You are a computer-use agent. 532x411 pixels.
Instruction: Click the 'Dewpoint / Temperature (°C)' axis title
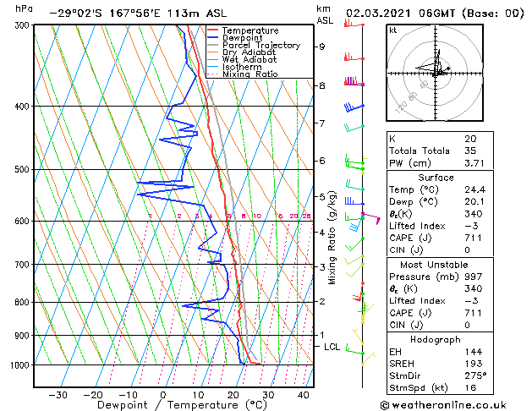pos(182,405)
